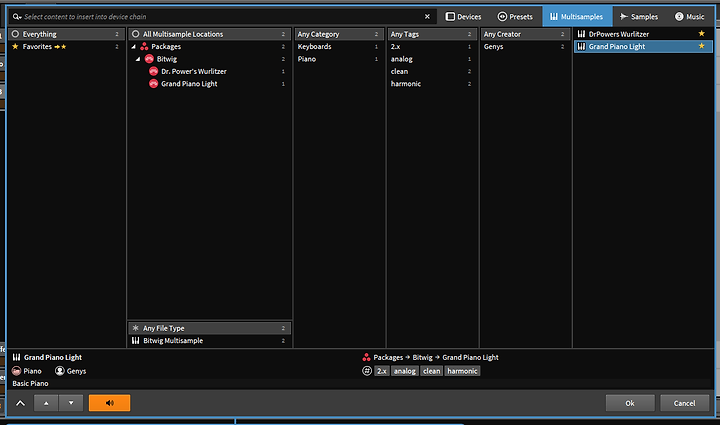
Task: Click the Dr. Power's Wurlitzer package icon
Action: click(154, 71)
